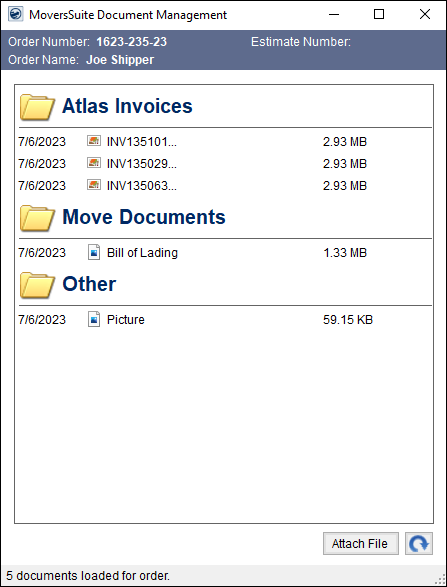Screen dimensions: 447x587
Task: Click the 2.93 MB size of INV135029
Action: (345, 164)
